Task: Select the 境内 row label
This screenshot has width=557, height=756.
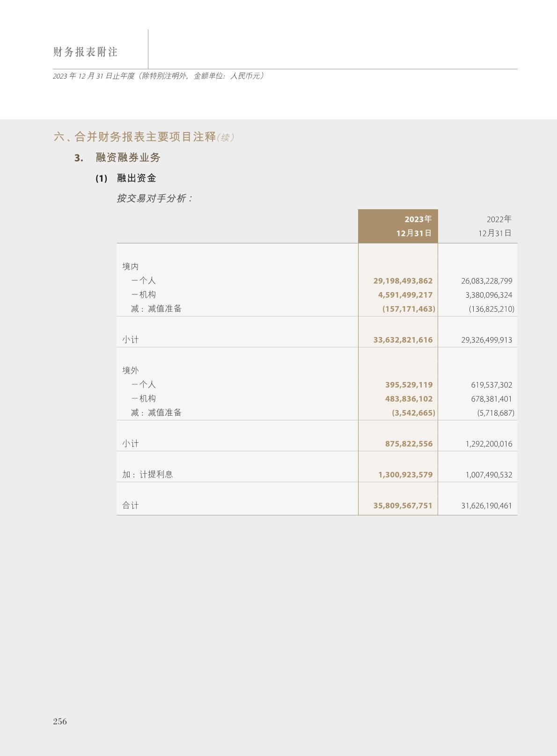Action: (131, 266)
